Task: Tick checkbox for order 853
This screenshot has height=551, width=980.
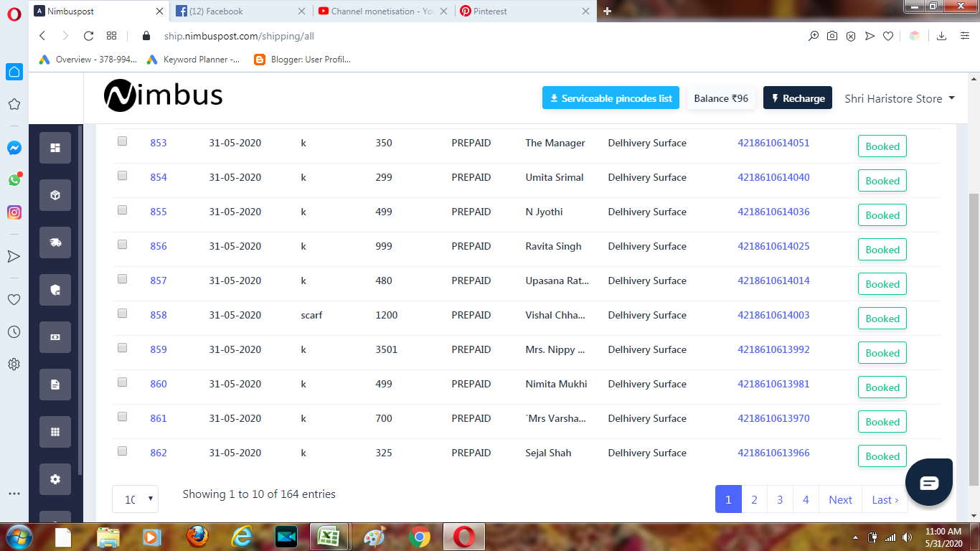Action: click(122, 141)
